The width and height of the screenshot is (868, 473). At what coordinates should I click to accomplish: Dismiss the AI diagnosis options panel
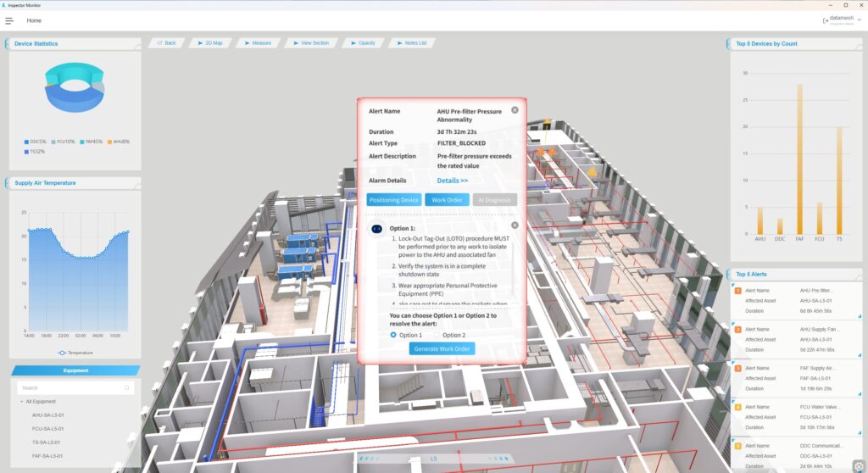click(515, 225)
